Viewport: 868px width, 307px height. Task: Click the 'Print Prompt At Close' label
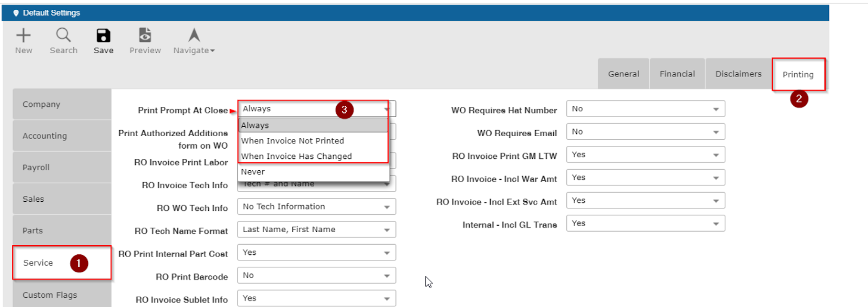coord(183,110)
